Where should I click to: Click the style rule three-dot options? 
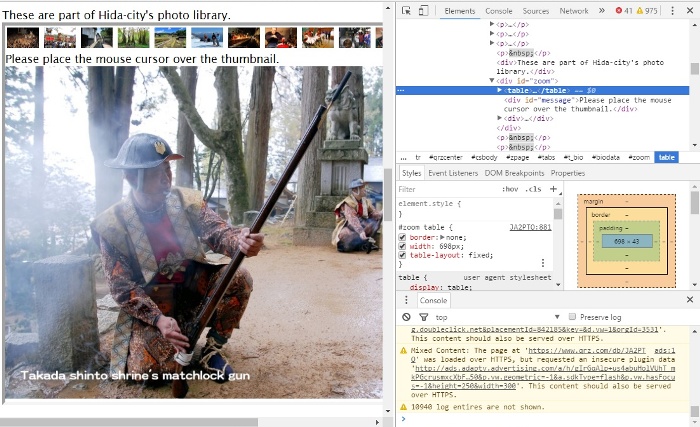543,263
